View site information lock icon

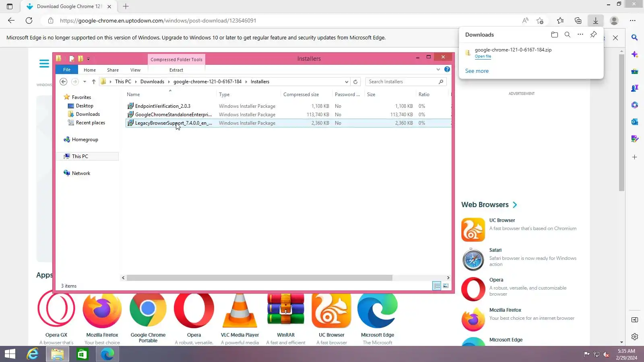[x=50, y=21]
